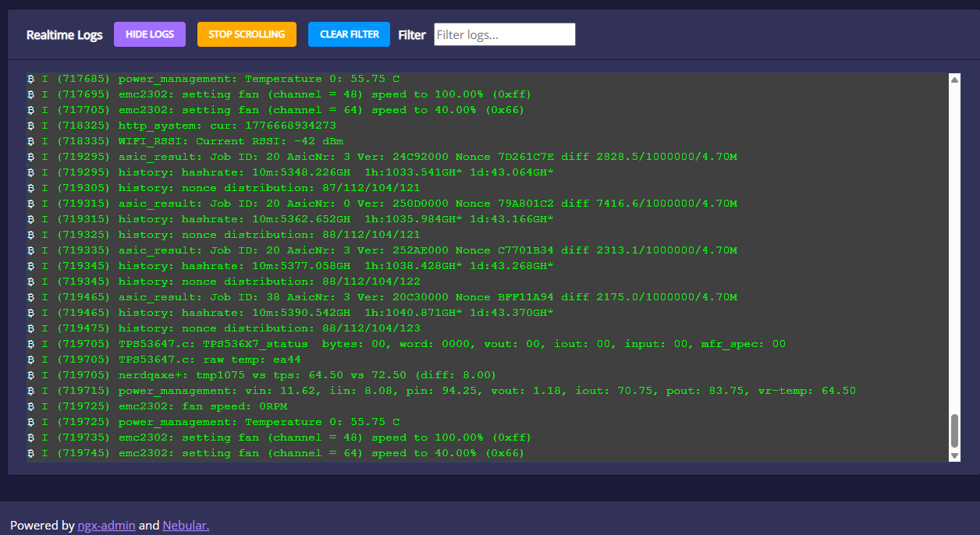The image size is (980, 535).
Task: Click Bitcoin icon beside Nonce 7D261C7E line
Action: (x=31, y=157)
